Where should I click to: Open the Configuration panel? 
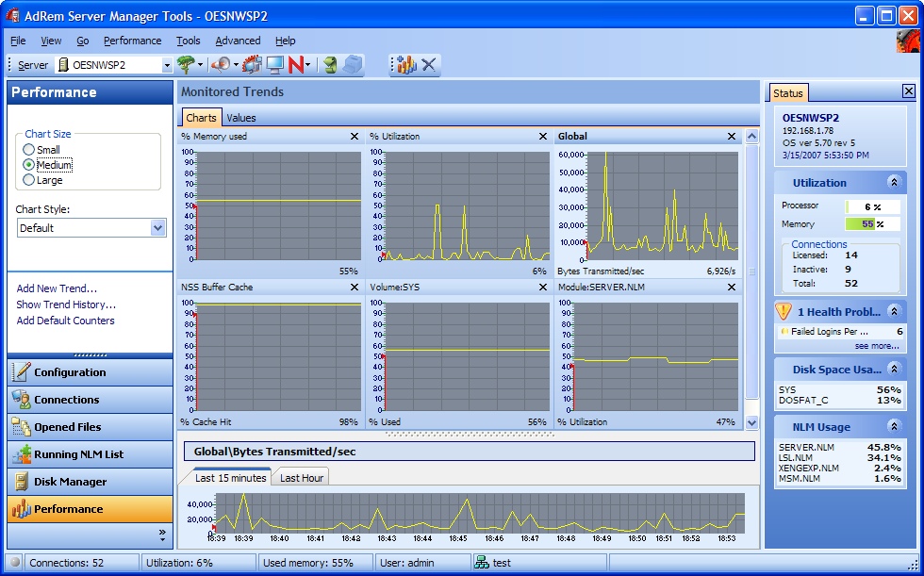coord(91,372)
